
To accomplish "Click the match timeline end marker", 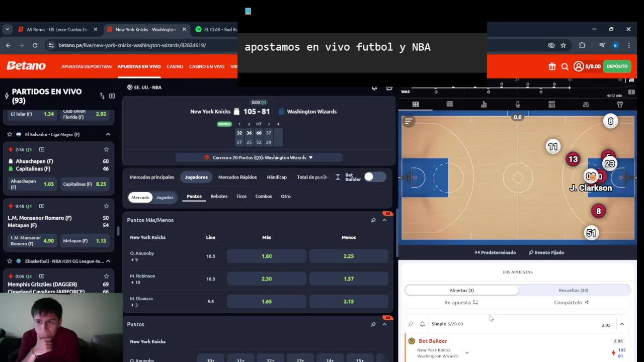I will (x=570, y=87).
